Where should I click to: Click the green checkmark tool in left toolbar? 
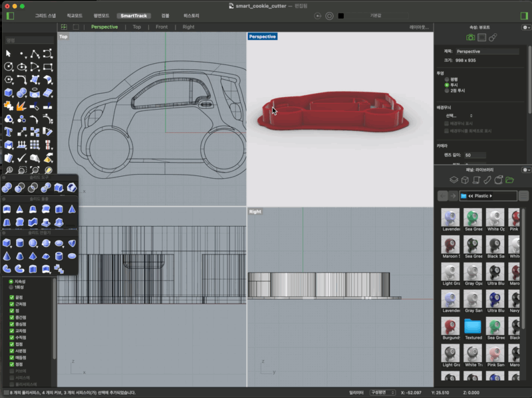(21, 157)
